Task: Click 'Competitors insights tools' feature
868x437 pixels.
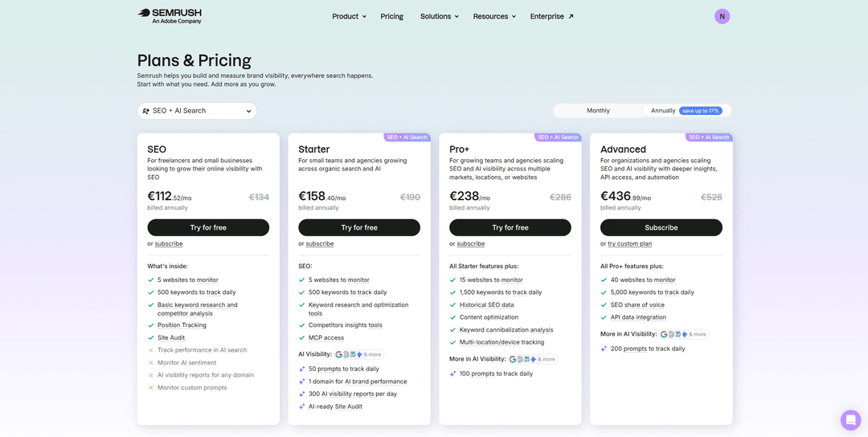Action: coord(346,325)
